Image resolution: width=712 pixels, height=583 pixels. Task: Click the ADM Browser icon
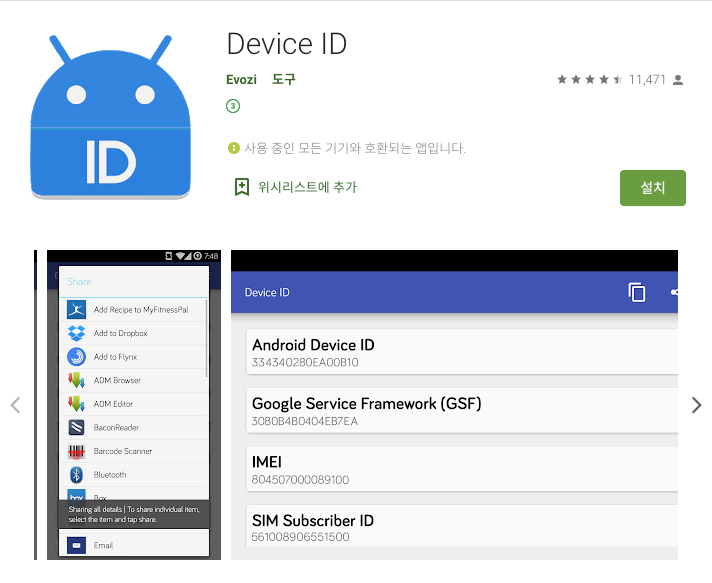click(76, 380)
